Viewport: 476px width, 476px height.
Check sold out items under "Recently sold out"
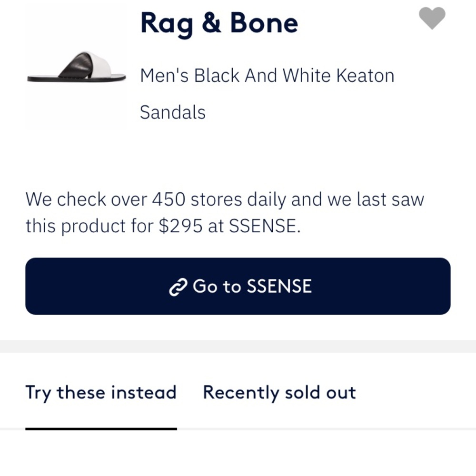click(x=279, y=392)
